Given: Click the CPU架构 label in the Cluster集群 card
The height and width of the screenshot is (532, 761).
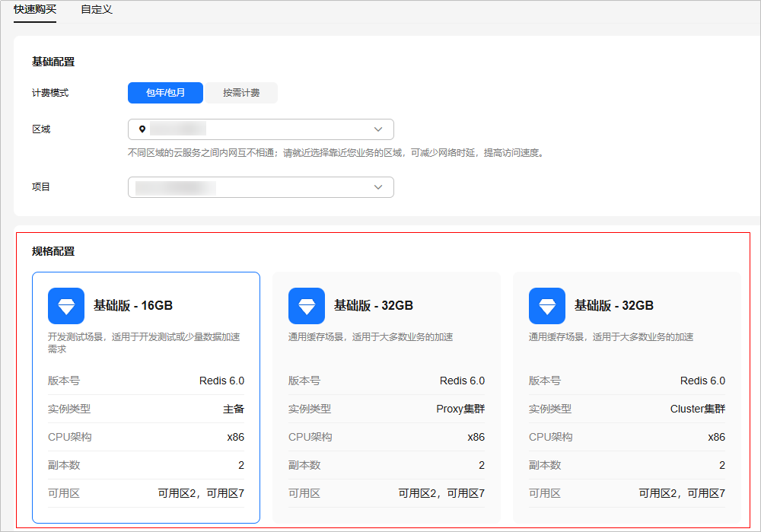Looking at the screenshot, I should pos(551,437).
